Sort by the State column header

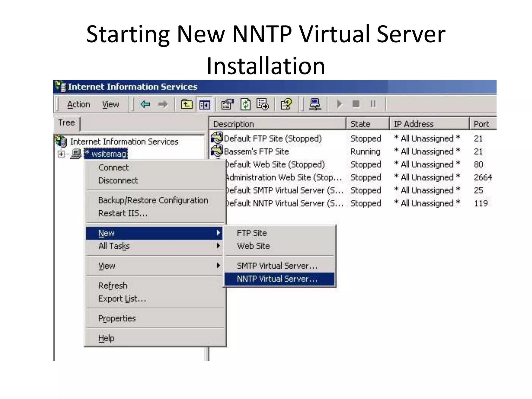(368, 124)
